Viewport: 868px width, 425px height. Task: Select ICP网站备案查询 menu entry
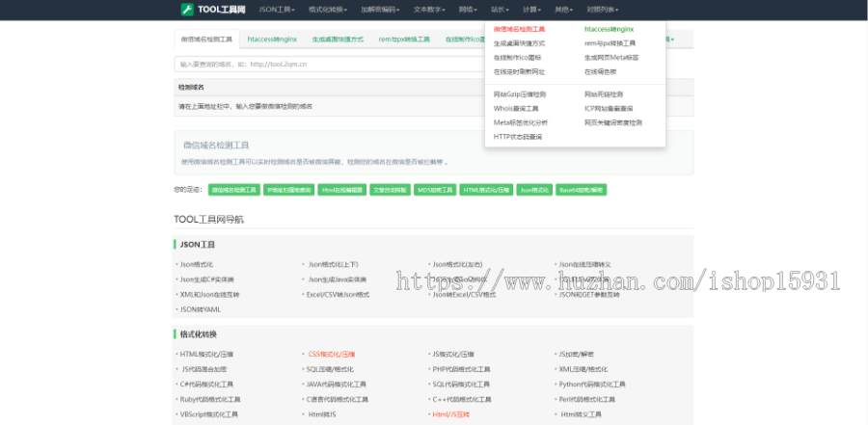point(609,109)
